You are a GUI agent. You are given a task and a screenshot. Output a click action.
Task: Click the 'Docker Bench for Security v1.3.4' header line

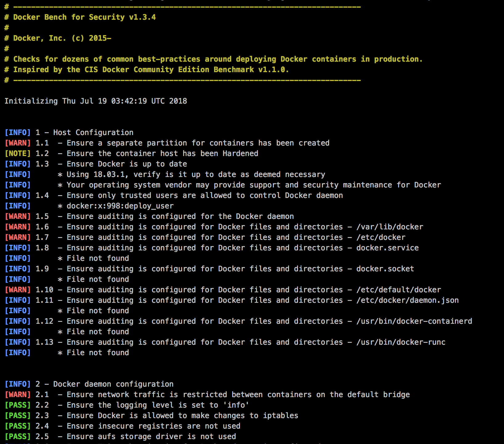[x=80, y=17]
